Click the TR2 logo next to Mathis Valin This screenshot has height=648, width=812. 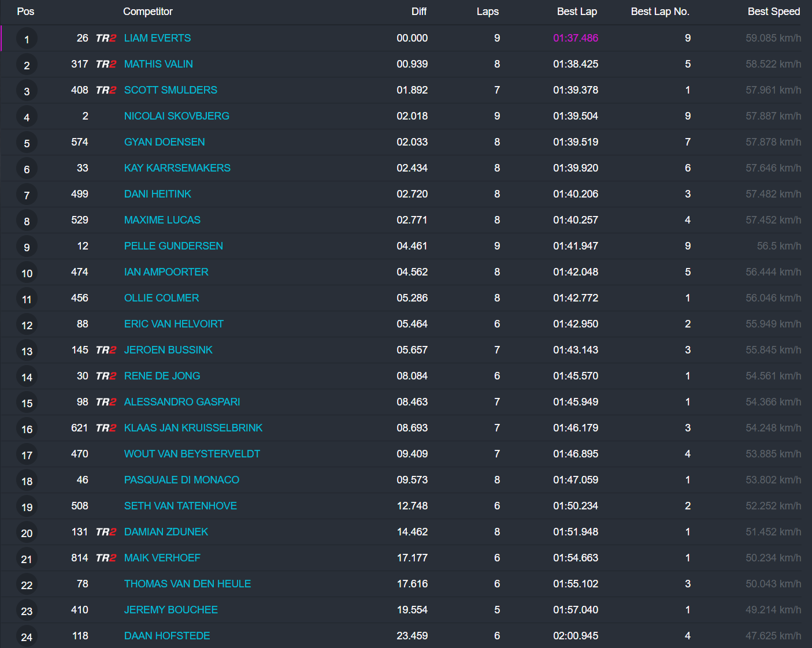[x=106, y=64]
